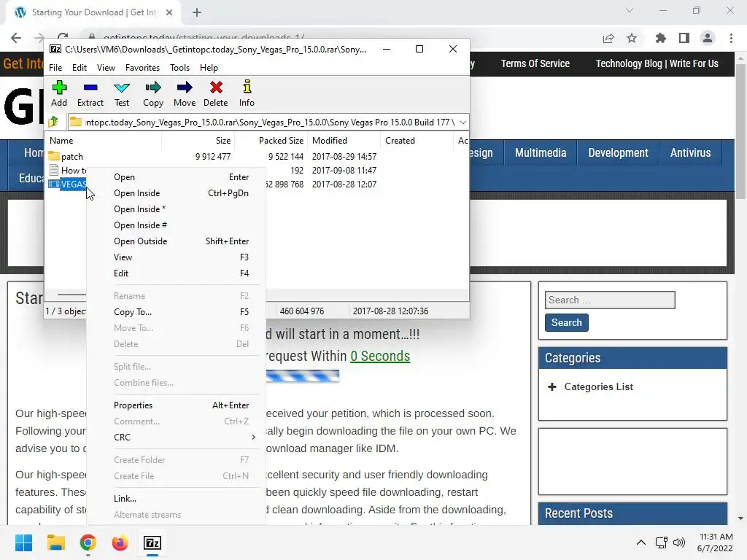Click the 0 Seconds link
Viewport: 747px width, 560px height.
(380, 356)
